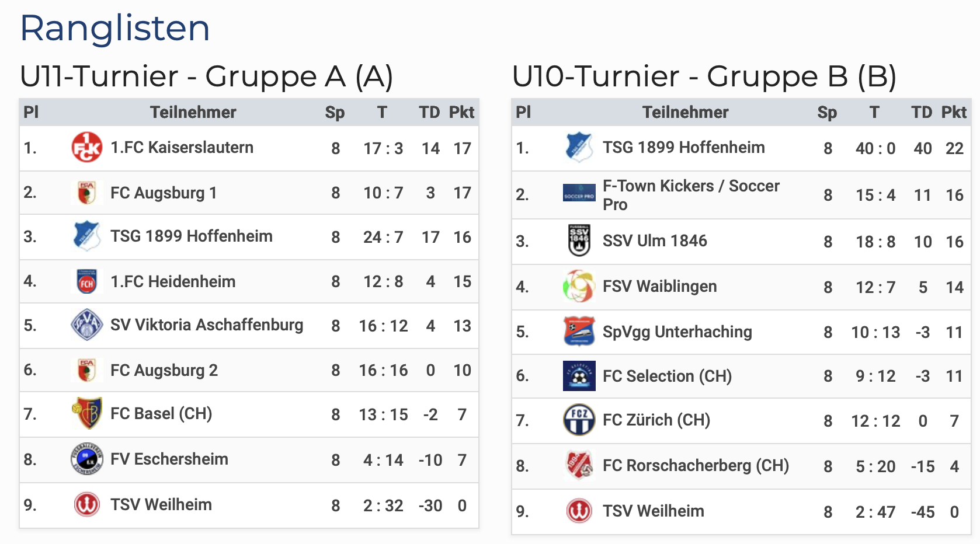Click the TD column header in Gruppe A
The height and width of the screenshot is (544, 980).
point(429,112)
